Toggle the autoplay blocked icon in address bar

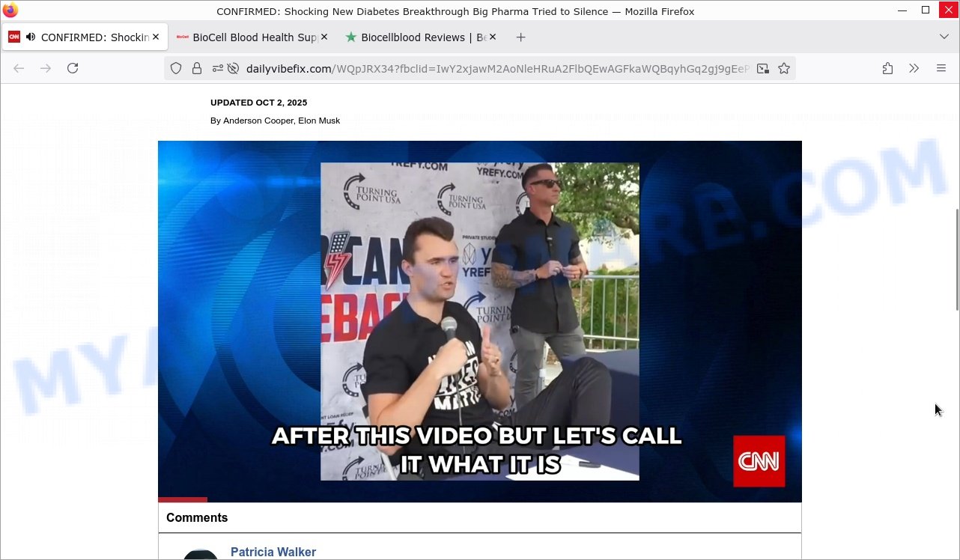(x=233, y=68)
